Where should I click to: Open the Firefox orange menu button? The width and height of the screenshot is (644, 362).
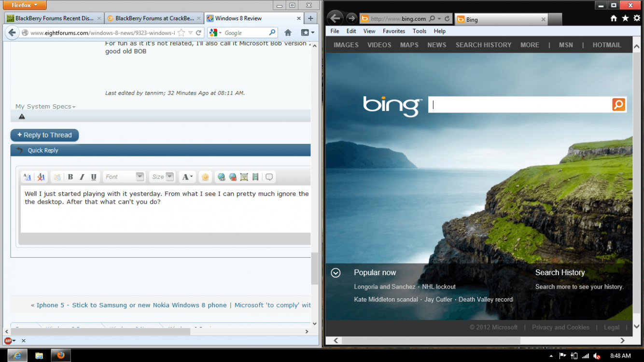tap(25, 5)
